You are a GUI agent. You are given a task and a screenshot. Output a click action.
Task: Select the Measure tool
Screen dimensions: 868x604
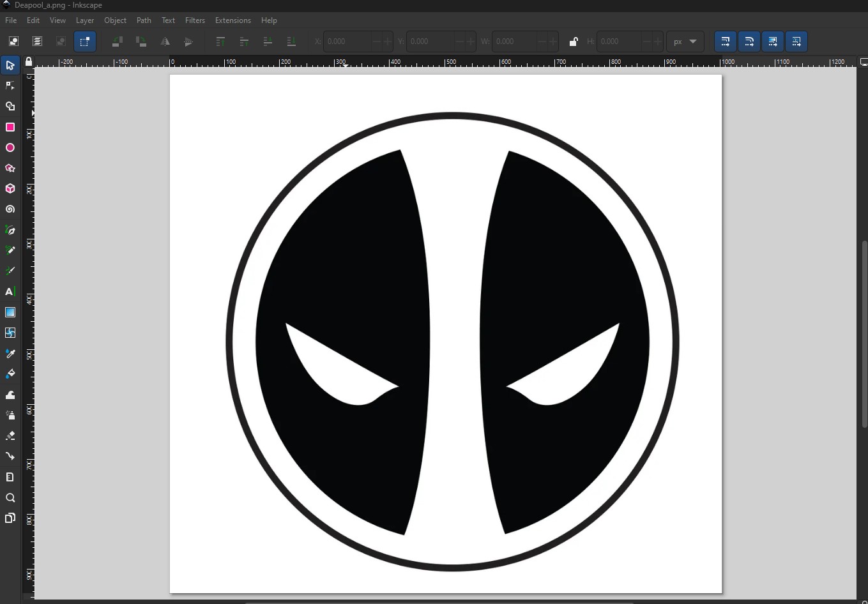[10, 477]
